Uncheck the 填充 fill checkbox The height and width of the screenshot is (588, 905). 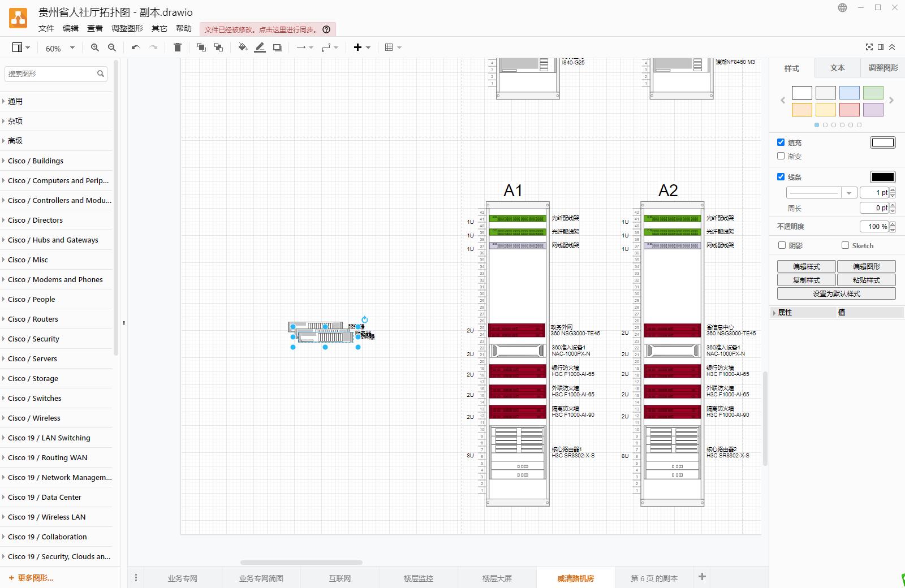point(781,142)
